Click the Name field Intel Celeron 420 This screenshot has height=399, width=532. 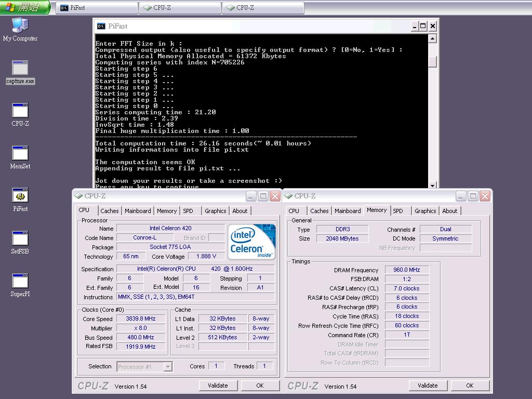click(170, 229)
